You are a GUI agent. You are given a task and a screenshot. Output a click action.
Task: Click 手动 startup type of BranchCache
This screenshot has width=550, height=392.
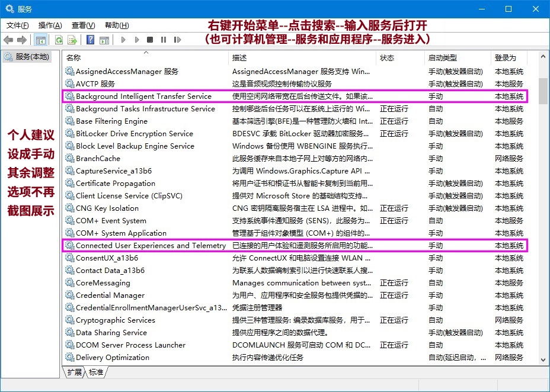coord(435,158)
